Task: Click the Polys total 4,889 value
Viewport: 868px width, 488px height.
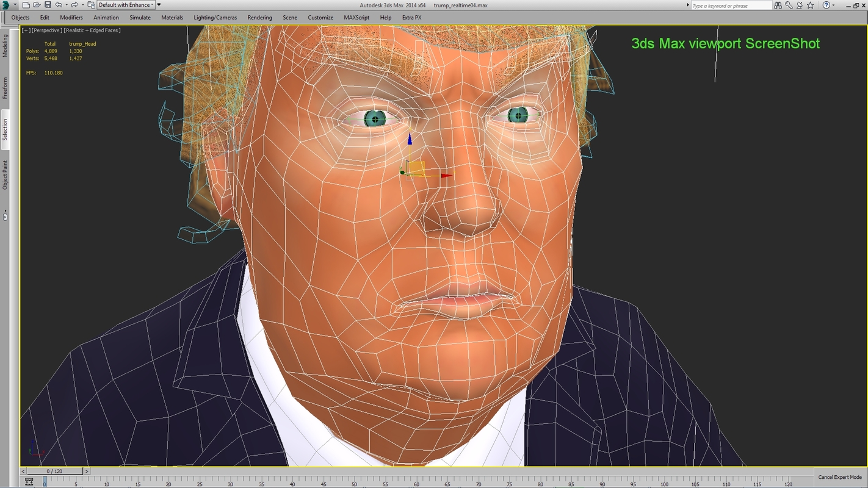Action: [51, 51]
